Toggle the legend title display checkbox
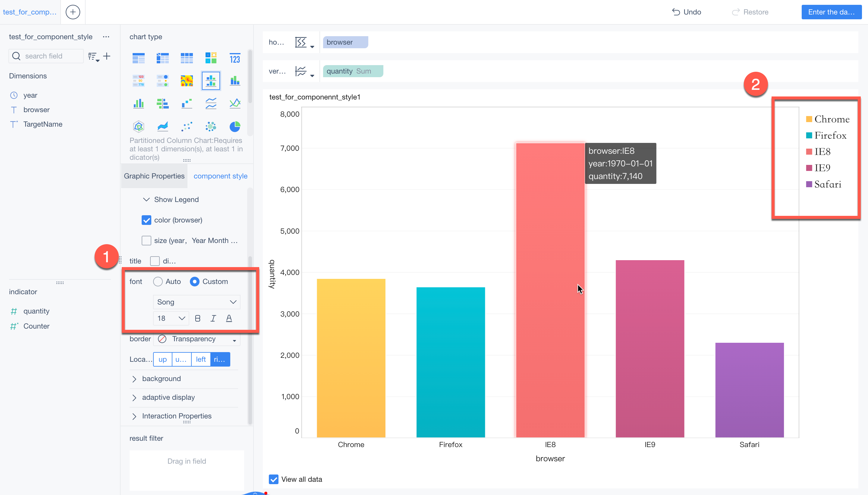This screenshot has height=495, width=868. point(155,261)
